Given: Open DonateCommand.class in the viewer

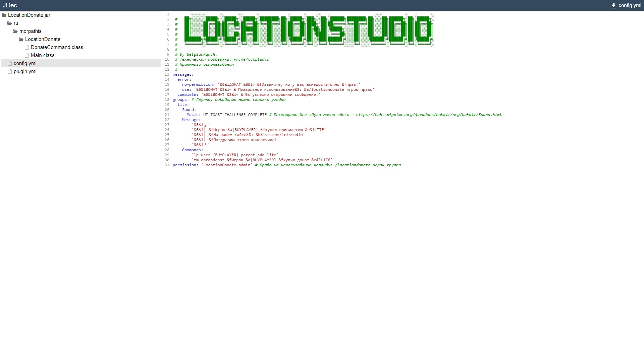Looking at the screenshot, I should pyautogui.click(x=57, y=47).
